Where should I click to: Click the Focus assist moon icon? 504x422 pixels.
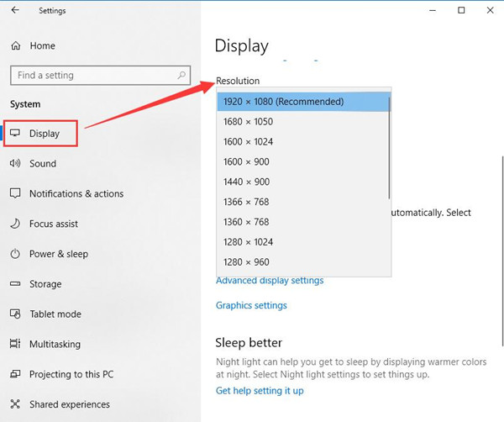point(15,224)
